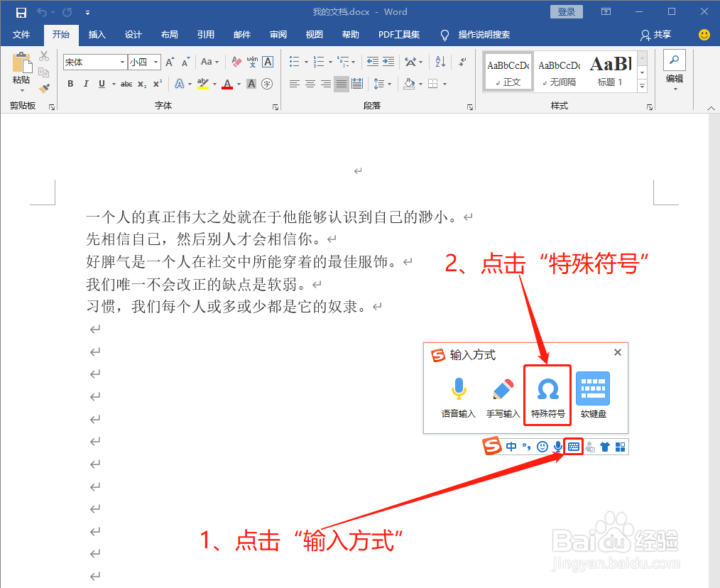Click the 登录 button in the title bar
Image resolution: width=720 pixels, height=588 pixels.
[x=566, y=11]
